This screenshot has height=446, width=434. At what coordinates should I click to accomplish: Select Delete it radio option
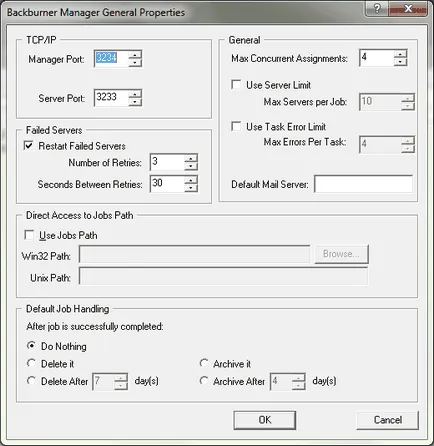tap(31, 363)
